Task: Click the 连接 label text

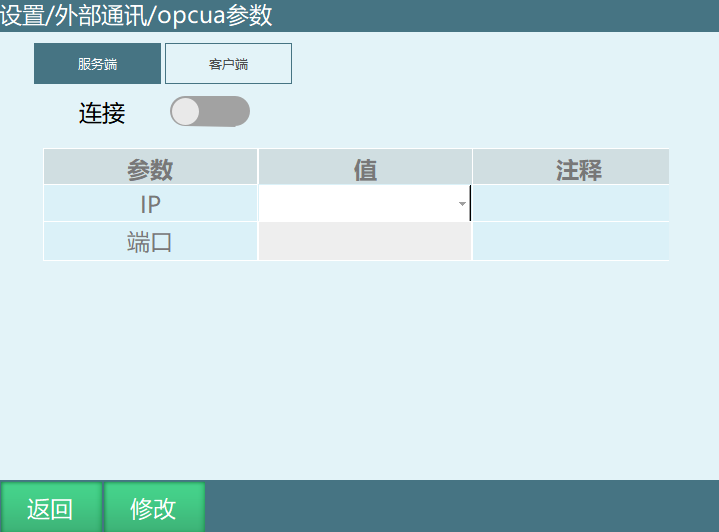Action: [x=102, y=113]
